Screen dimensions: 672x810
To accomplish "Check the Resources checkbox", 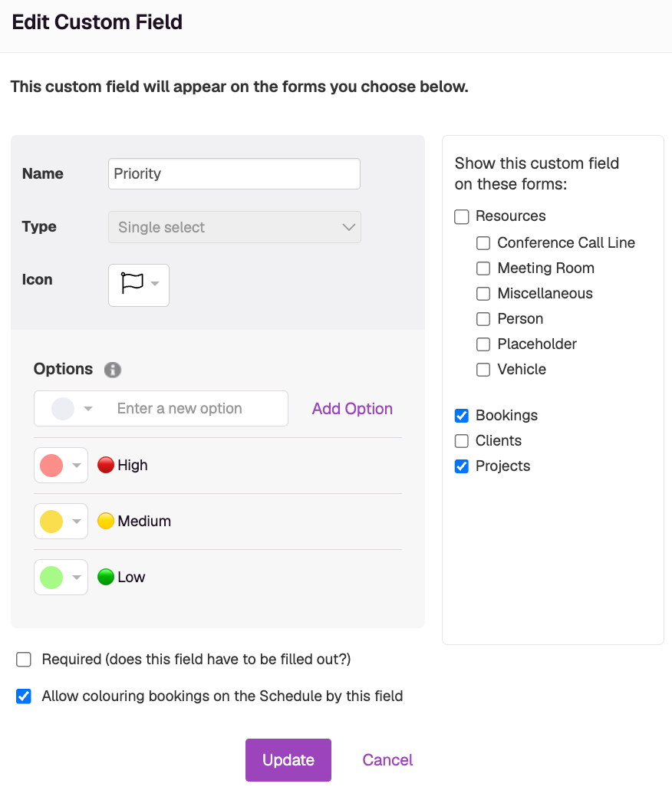I will [x=462, y=216].
